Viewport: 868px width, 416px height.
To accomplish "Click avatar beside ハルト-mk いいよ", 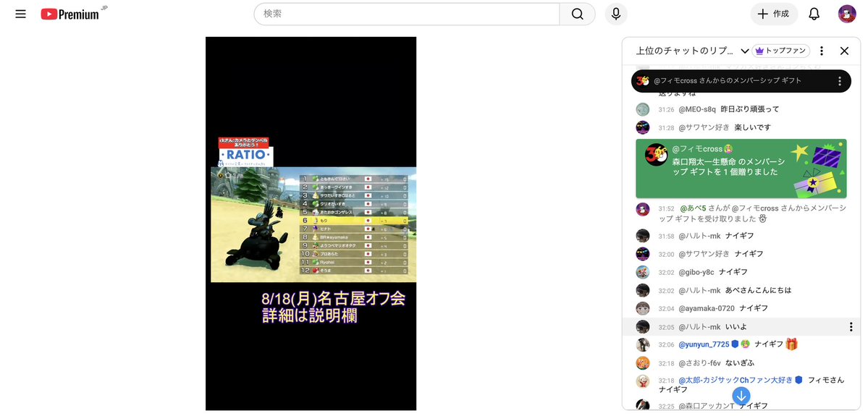I will pos(642,326).
